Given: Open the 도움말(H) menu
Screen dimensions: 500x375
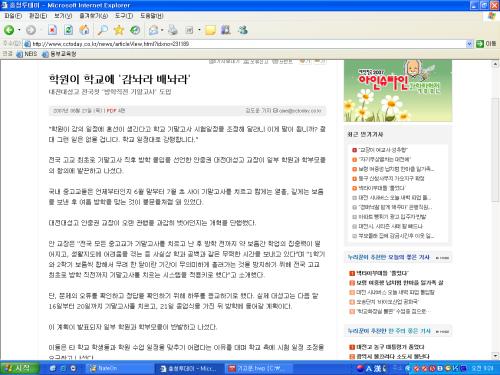Looking at the screenshot, I should point(151,16).
